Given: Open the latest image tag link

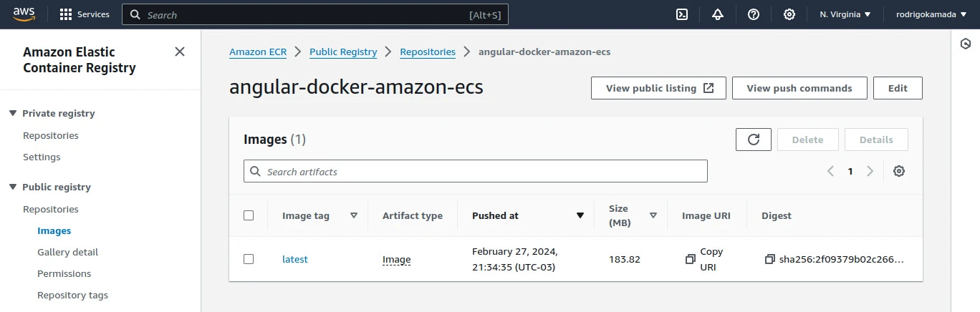Looking at the screenshot, I should 294,259.
